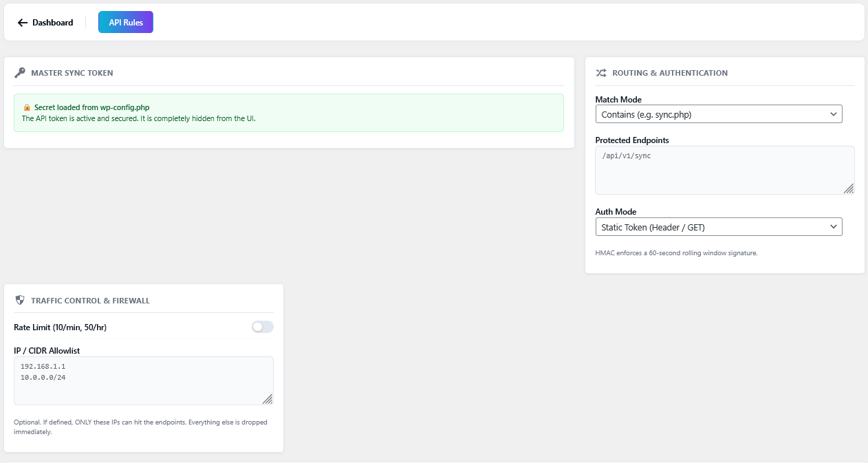Open the Auth Mode dropdown

(718, 227)
